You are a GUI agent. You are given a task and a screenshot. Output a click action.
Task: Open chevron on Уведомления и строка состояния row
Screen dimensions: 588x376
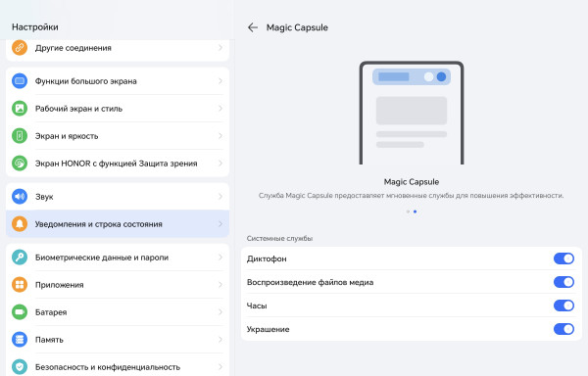pos(220,224)
